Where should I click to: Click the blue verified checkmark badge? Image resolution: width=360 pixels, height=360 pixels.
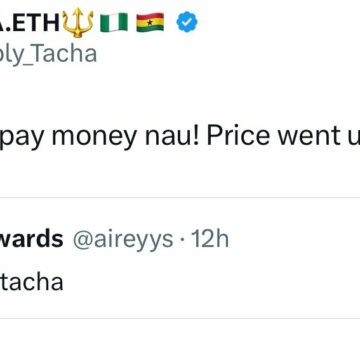coord(187,22)
